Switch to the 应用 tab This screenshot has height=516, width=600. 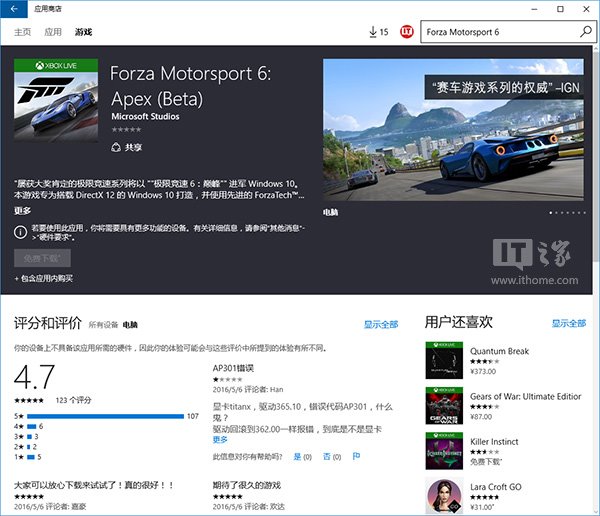click(53, 32)
